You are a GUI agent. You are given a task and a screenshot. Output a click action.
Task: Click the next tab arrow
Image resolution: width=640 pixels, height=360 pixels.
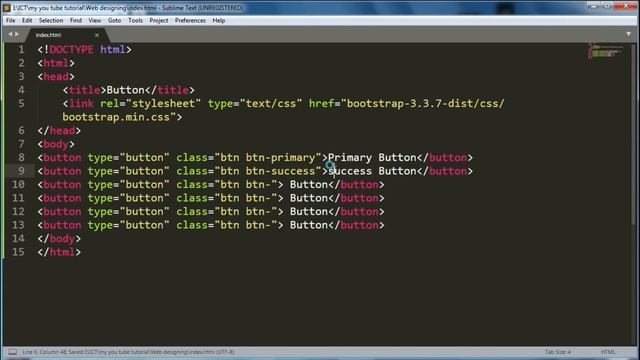click(x=17, y=34)
